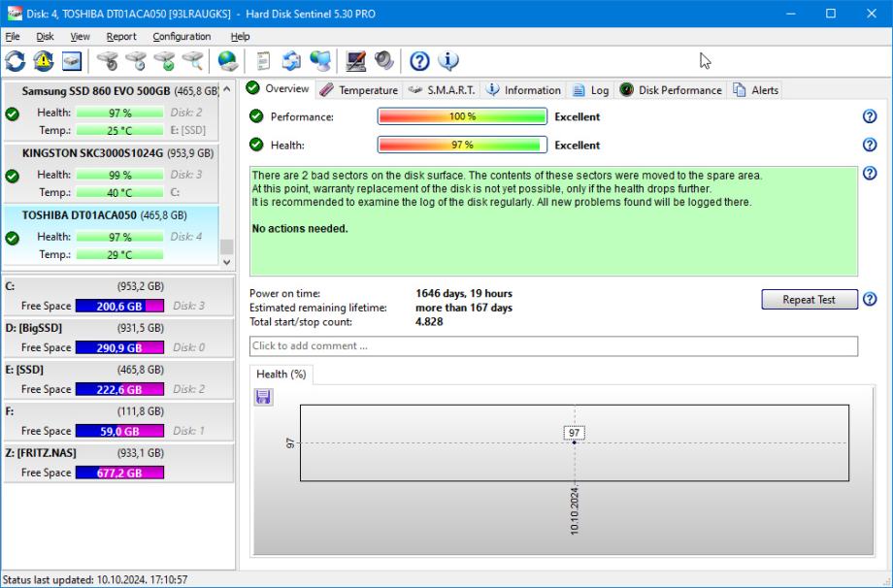The image size is (893, 588).
Task: Click the blue-framed disk toolbar icon
Action: pos(72,61)
